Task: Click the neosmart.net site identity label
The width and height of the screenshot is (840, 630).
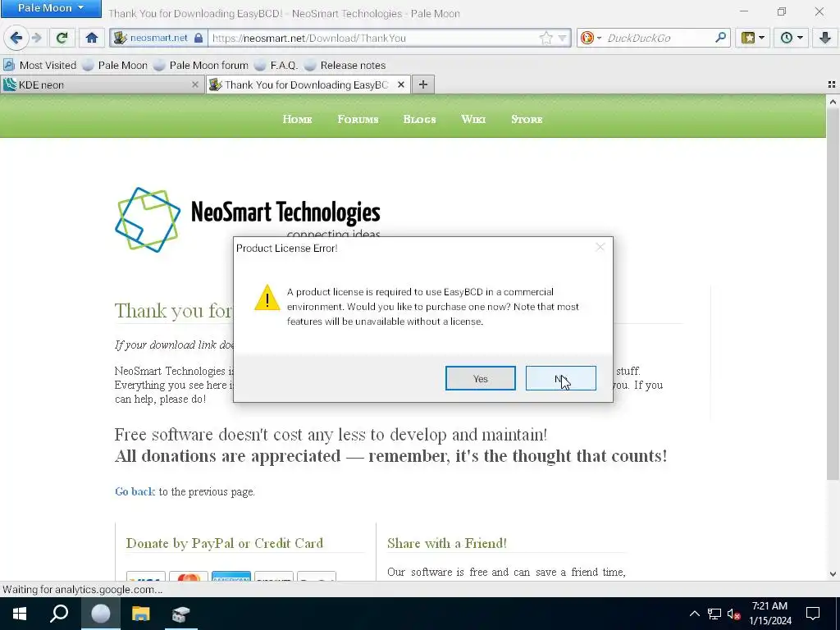Action: click(158, 38)
